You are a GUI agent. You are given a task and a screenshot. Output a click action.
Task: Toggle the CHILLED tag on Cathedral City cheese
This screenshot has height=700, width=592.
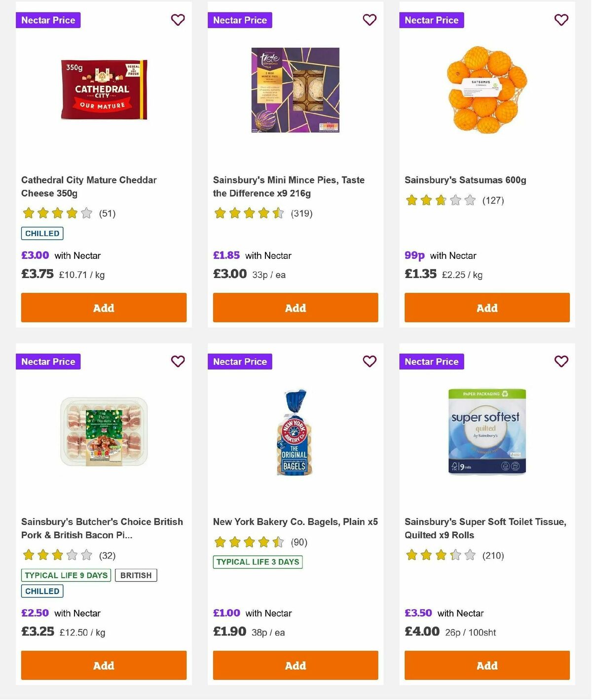pyautogui.click(x=42, y=233)
